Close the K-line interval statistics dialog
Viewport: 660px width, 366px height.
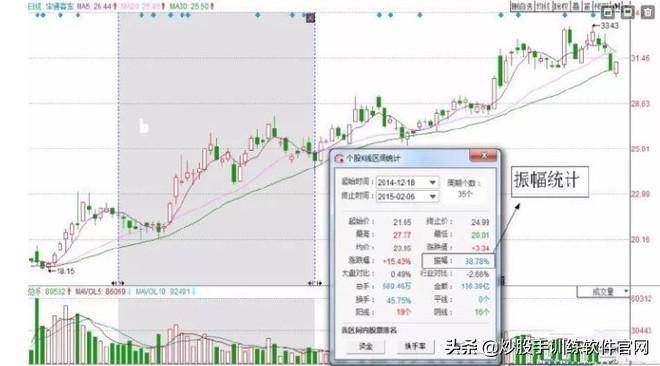click(x=484, y=156)
